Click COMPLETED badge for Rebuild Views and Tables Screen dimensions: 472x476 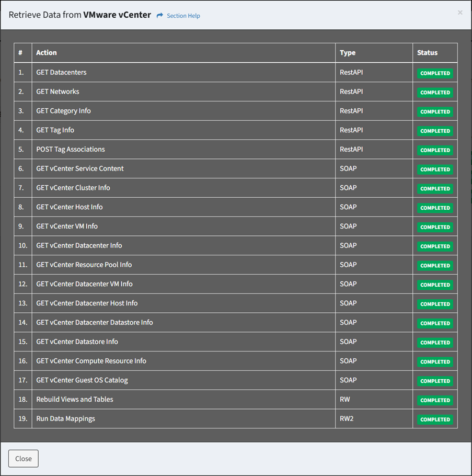coord(435,400)
